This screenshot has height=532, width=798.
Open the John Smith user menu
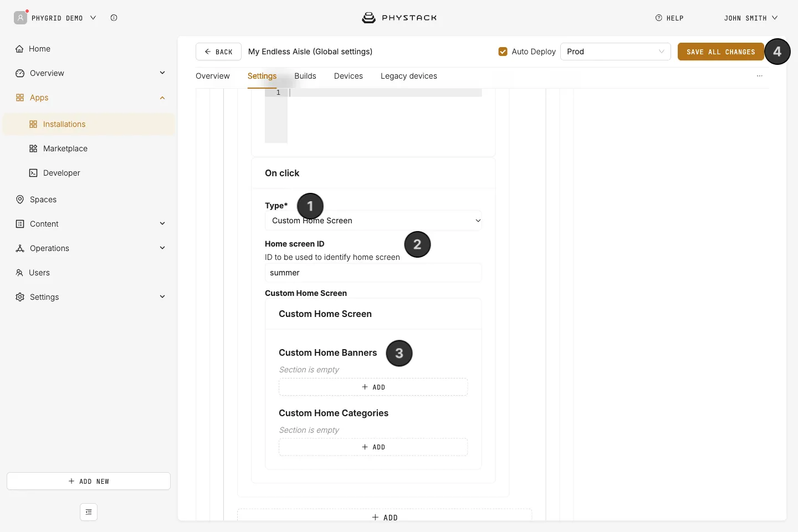751,18
